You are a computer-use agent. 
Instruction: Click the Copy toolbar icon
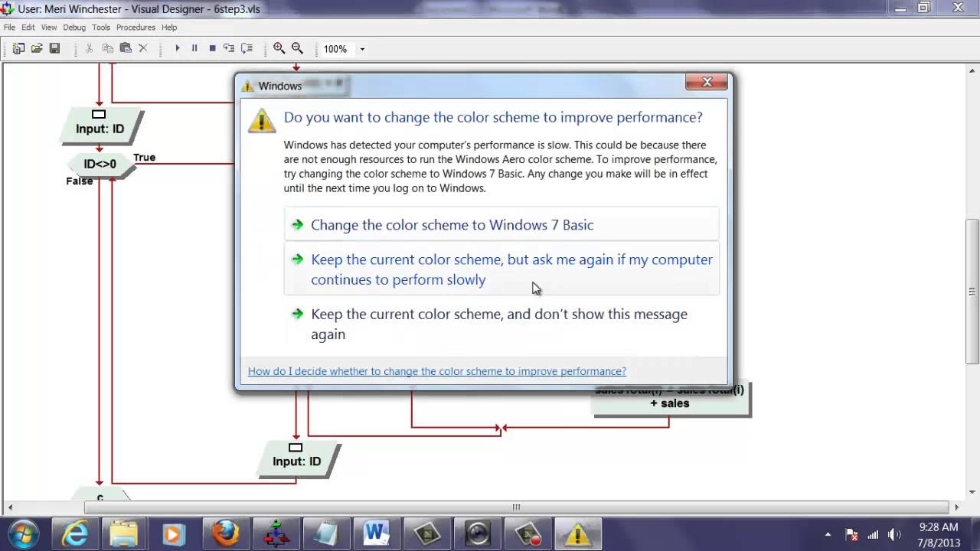tap(108, 48)
